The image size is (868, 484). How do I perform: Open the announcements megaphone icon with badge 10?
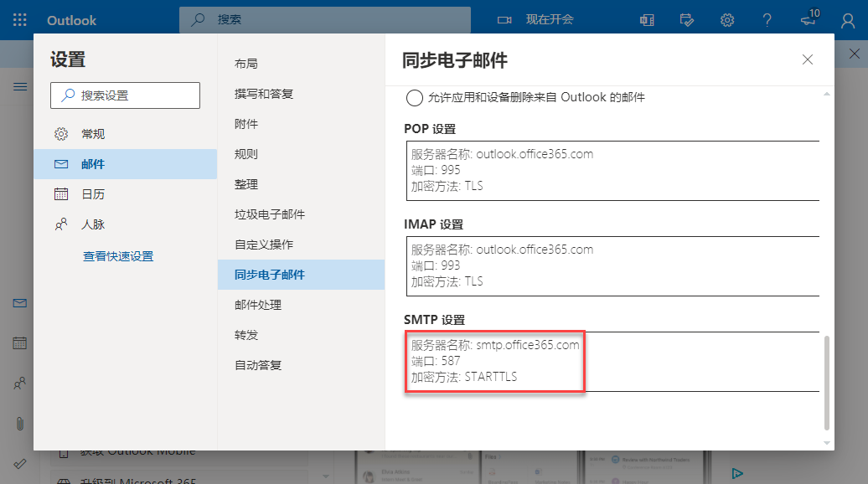(809, 19)
